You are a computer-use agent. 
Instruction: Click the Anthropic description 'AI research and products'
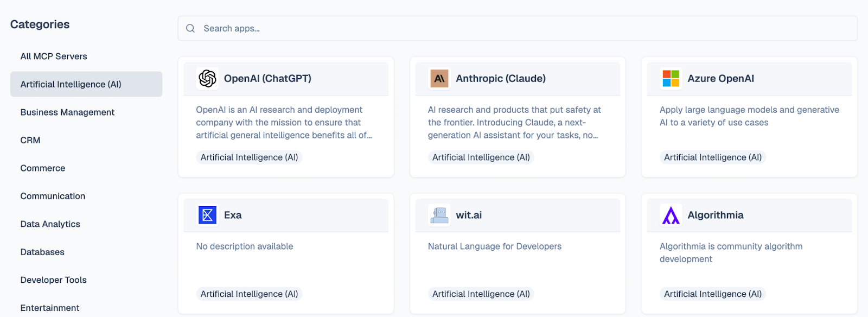click(514, 123)
